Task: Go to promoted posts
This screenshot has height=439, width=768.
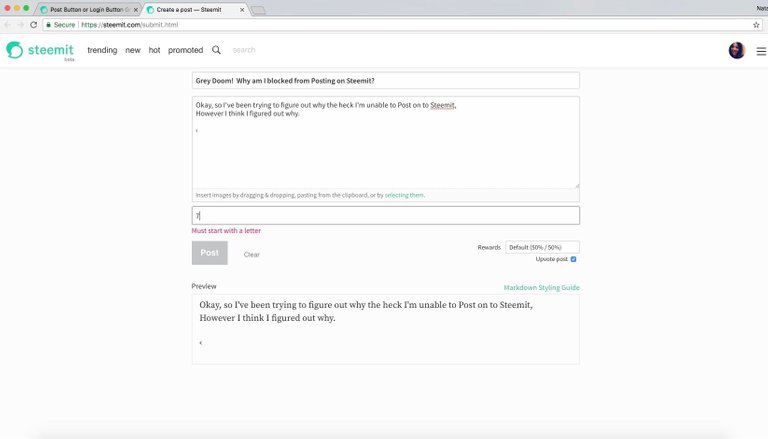Action: [186, 50]
